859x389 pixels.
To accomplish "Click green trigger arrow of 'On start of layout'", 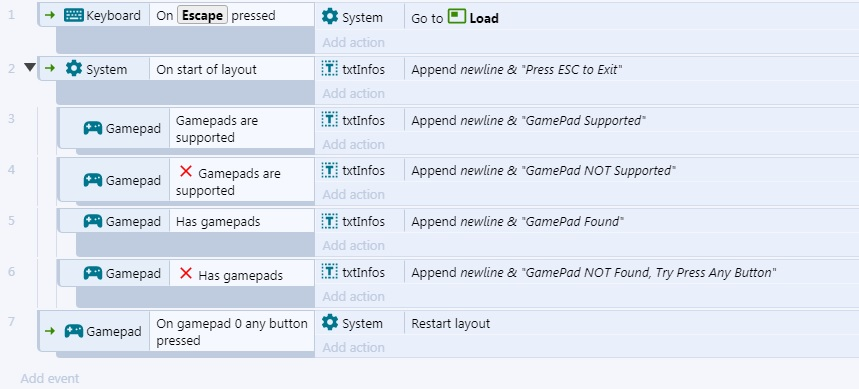I will 50,68.
